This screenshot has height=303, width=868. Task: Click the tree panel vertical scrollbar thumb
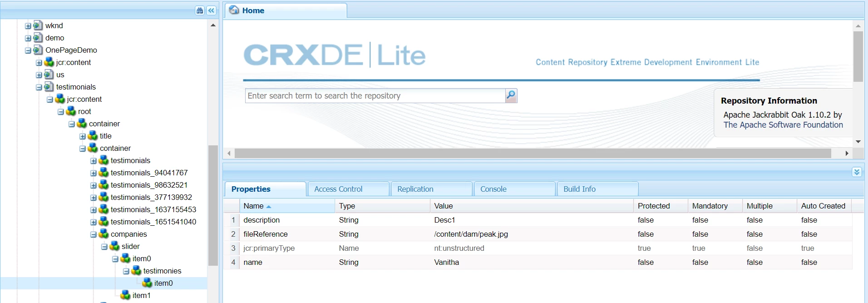pos(213,205)
